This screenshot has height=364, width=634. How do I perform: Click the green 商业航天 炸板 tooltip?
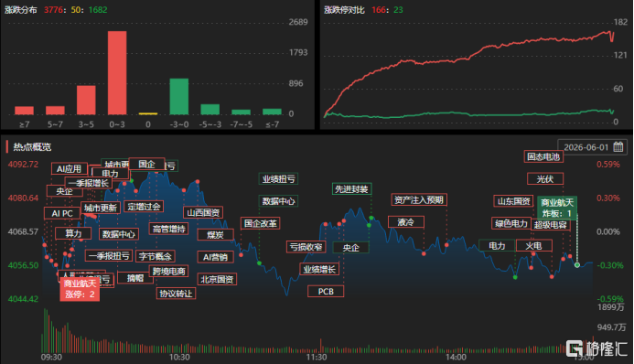pyautogui.click(x=557, y=208)
